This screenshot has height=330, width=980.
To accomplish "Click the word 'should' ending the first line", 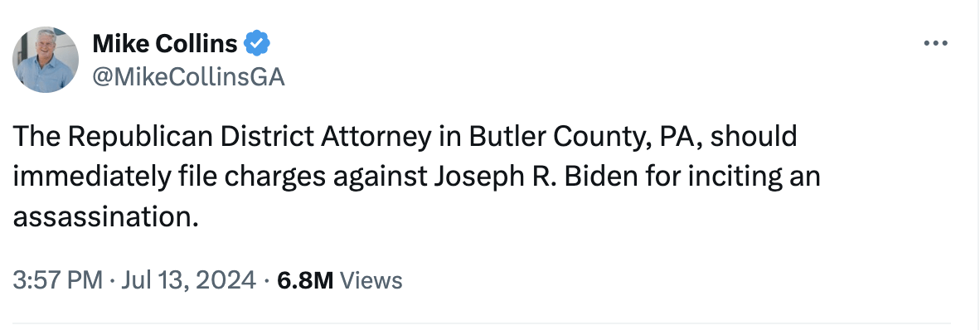I will tap(754, 137).
